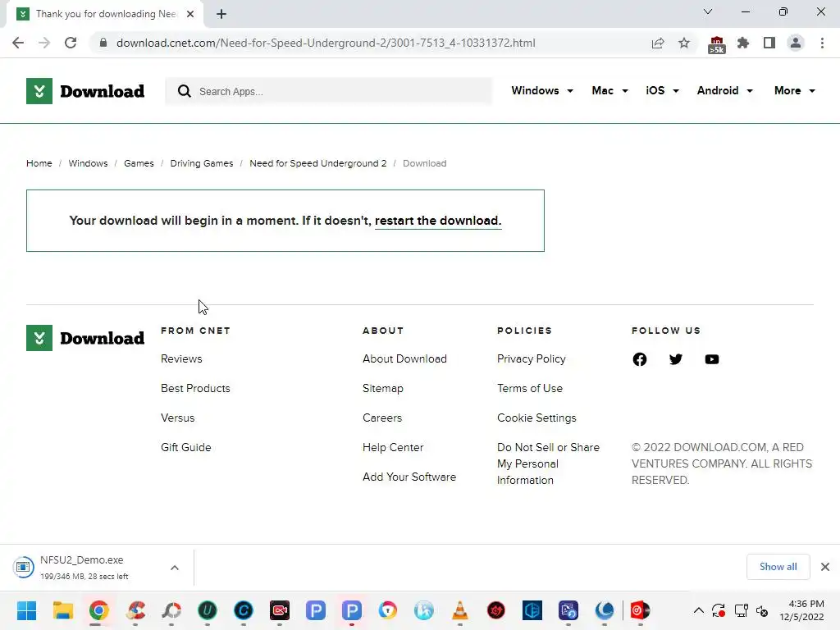Viewport: 840px width, 630px height.
Task: Open File Explorer from the taskbar
Action: click(62, 610)
